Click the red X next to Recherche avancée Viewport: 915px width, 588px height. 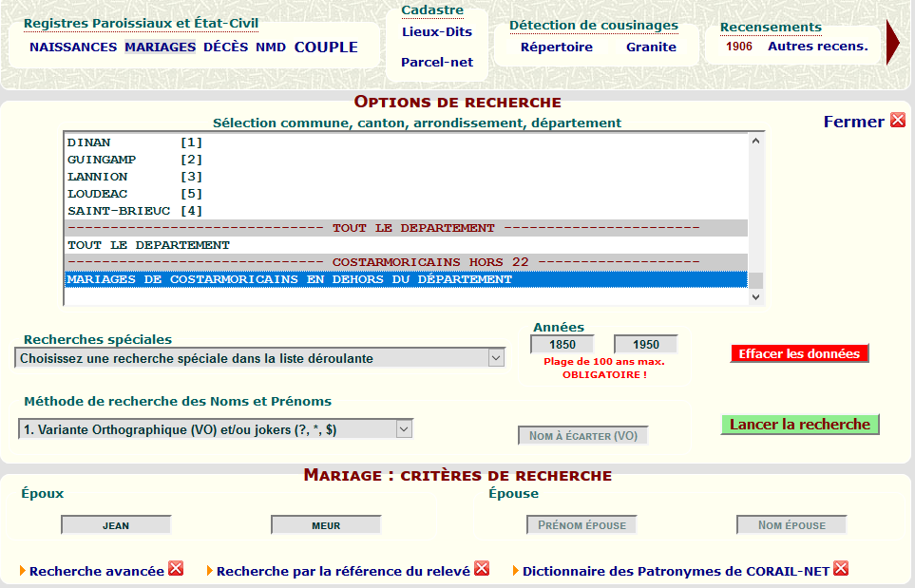176,569
